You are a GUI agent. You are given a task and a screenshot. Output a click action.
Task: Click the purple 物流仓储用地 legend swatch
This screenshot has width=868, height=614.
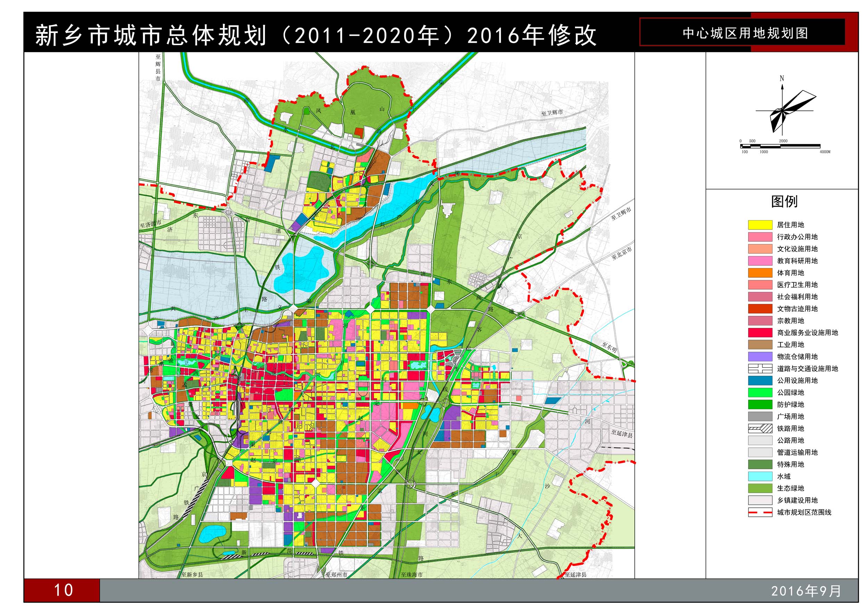click(x=760, y=357)
